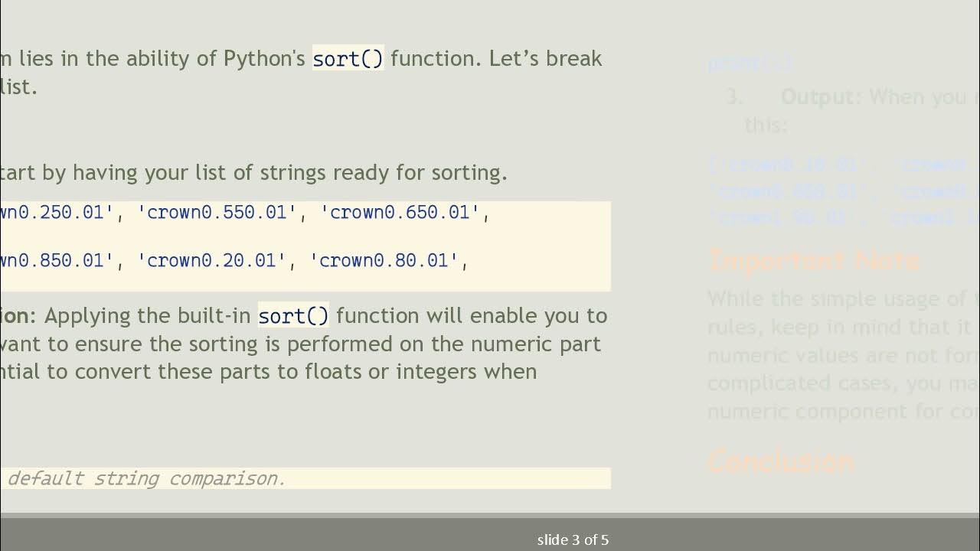The width and height of the screenshot is (980, 551).
Task: Click the "default string comparison." code comment
Action: click(x=145, y=479)
